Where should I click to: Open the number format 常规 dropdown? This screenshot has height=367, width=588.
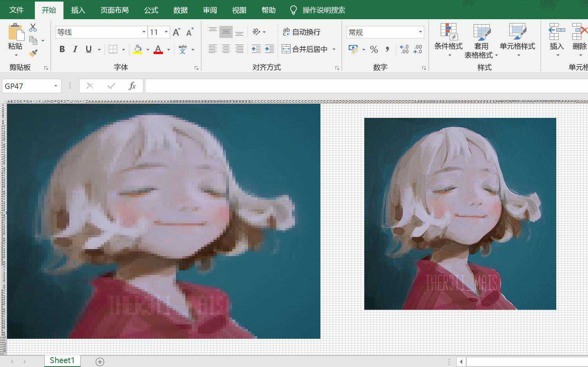pos(420,32)
